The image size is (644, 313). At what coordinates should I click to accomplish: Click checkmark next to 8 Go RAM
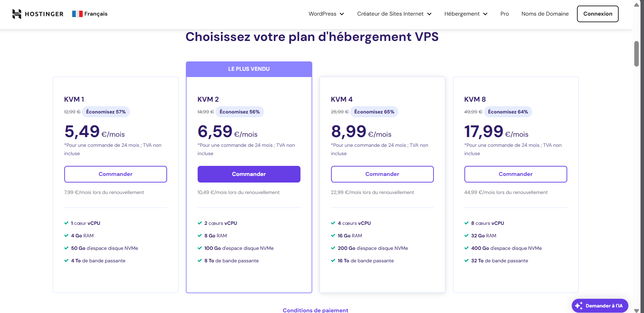(200, 236)
